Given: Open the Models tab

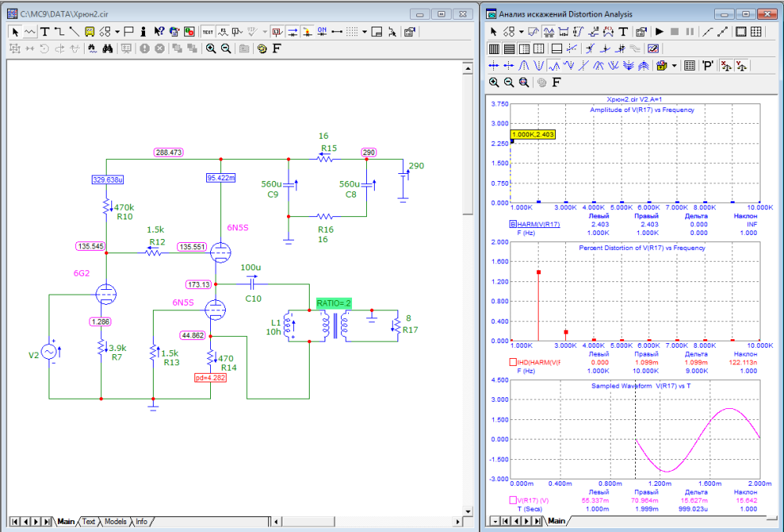Looking at the screenshot, I should click(115, 521).
